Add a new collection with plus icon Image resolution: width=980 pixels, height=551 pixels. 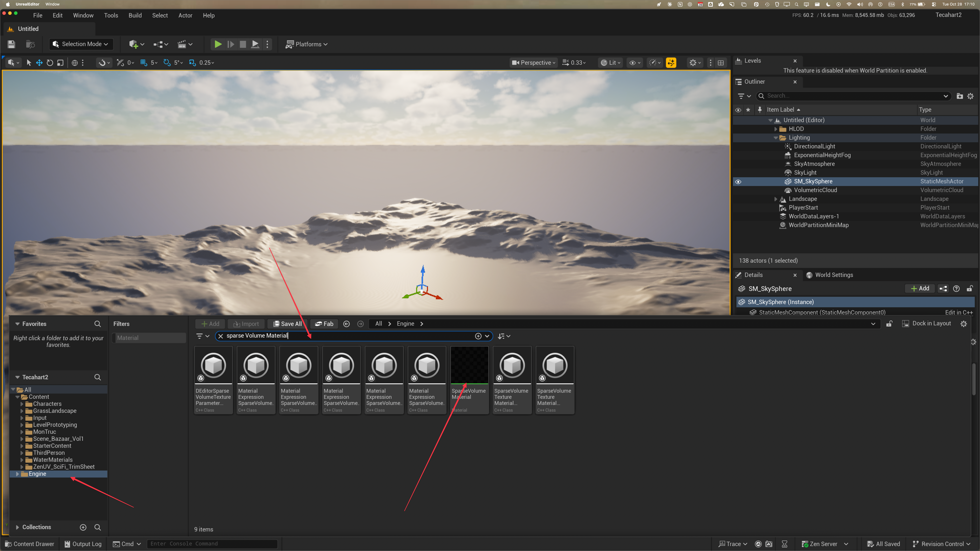click(x=83, y=527)
